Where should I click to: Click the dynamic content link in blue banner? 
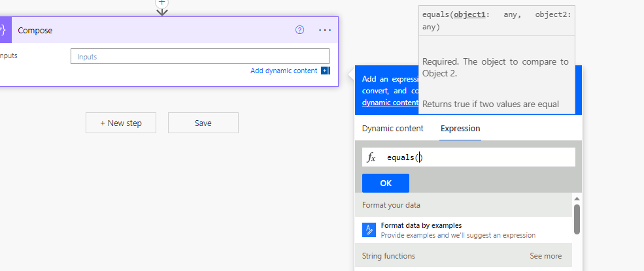click(x=390, y=103)
